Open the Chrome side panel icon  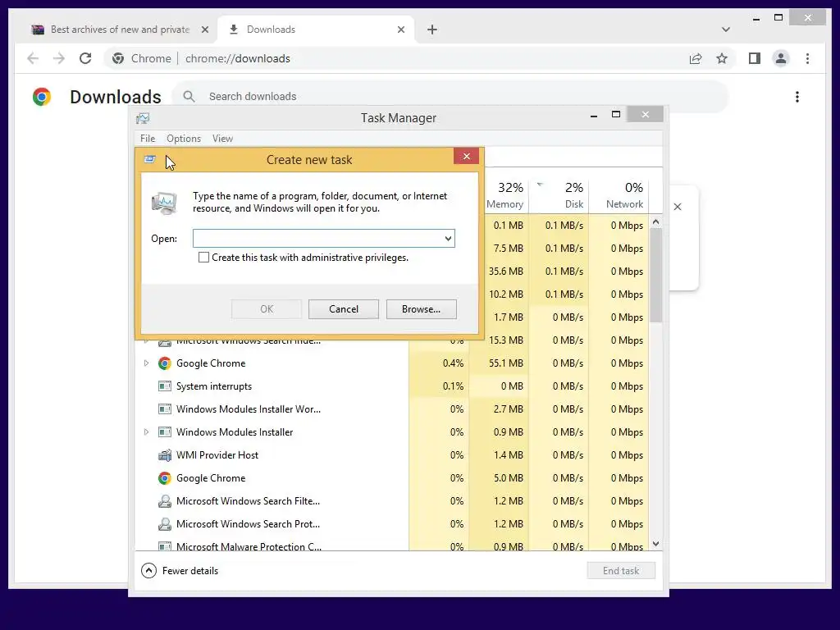755,58
